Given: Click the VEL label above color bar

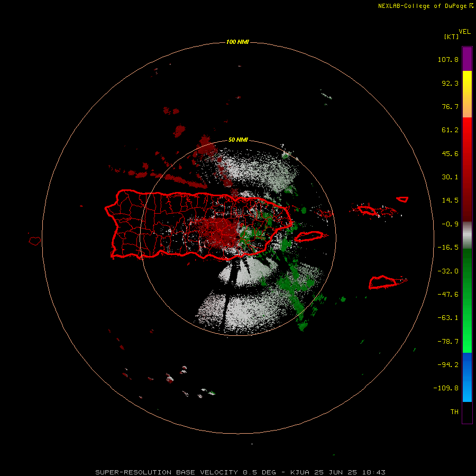Looking at the screenshot, I should point(465,32).
